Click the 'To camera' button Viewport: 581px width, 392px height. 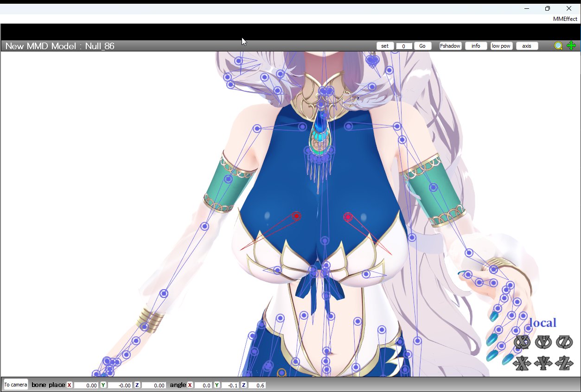tap(16, 385)
